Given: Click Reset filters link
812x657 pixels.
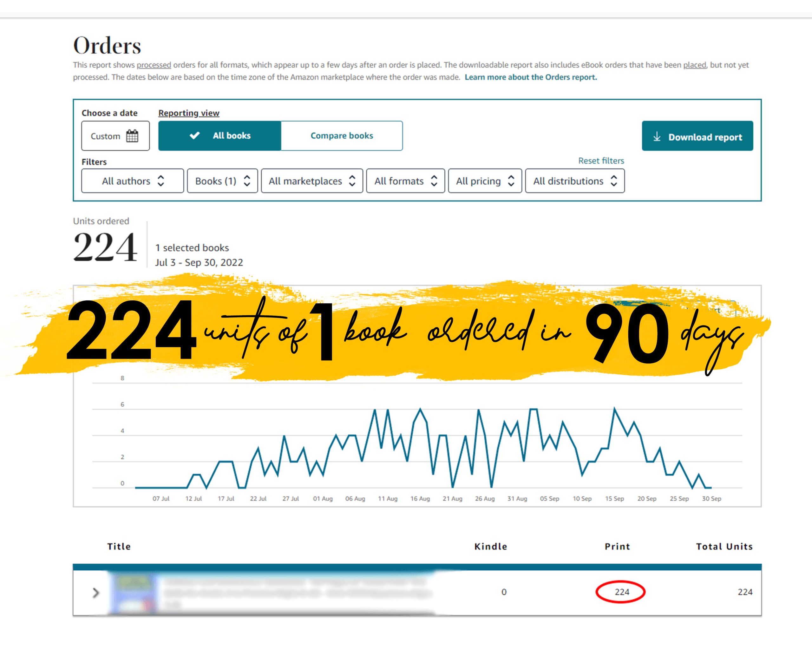Looking at the screenshot, I should point(601,161).
